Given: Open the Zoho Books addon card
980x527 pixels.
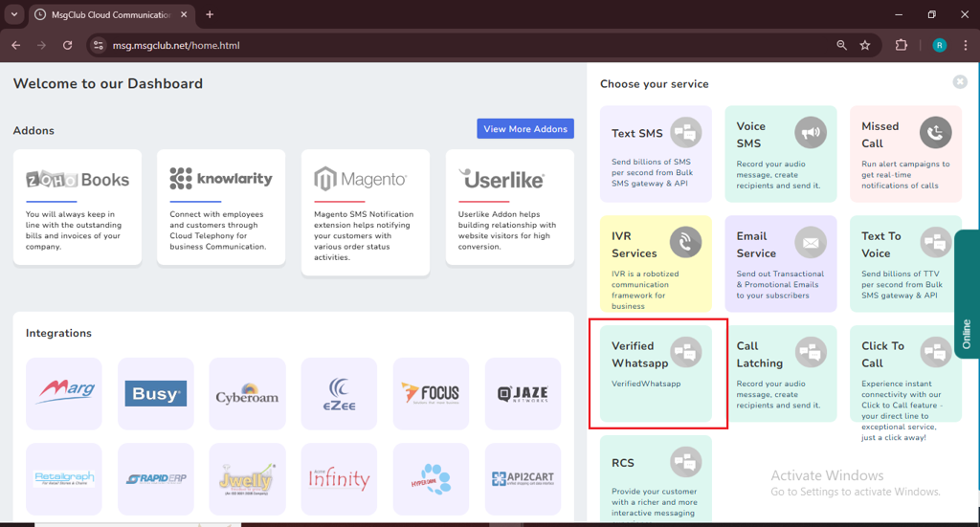Looking at the screenshot, I should tap(78, 207).
